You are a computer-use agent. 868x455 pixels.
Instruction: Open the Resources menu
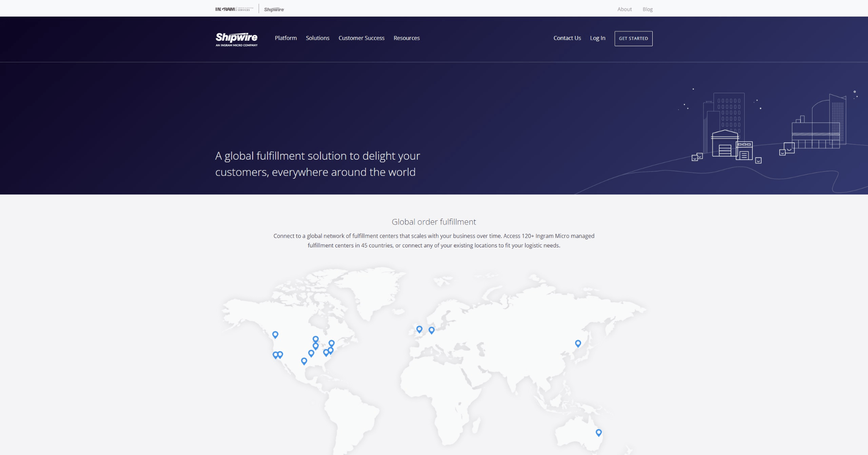406,38
